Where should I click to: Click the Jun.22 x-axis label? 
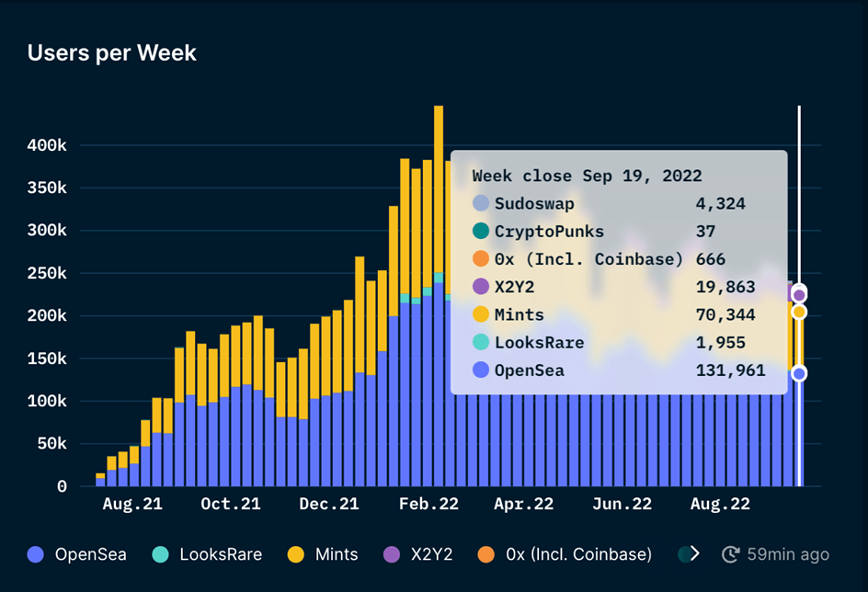point(622,504)
